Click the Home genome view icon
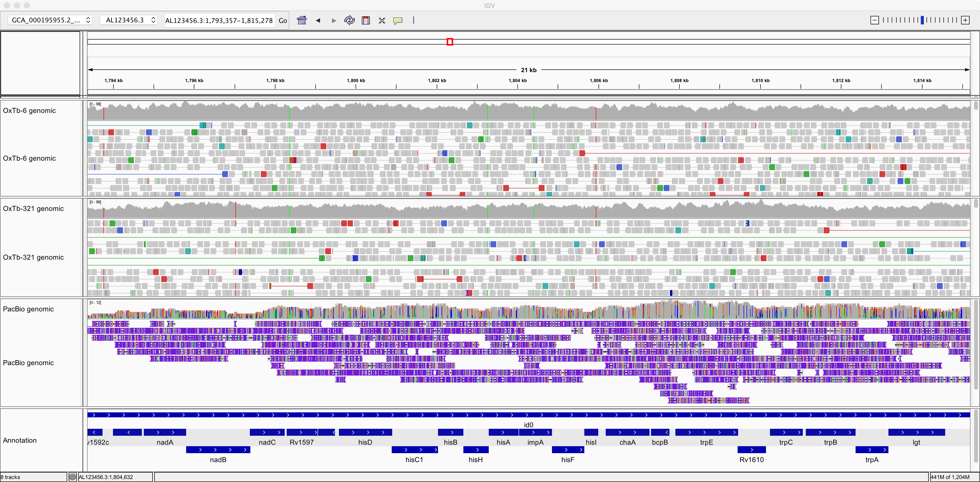 pyautogui.click(x=302, y=20)
